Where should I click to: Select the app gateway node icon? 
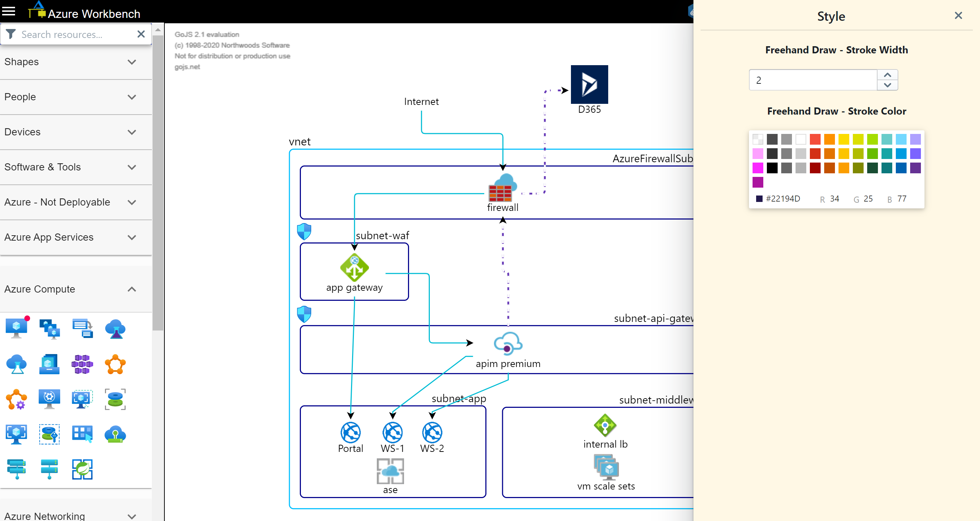[354, 267]
